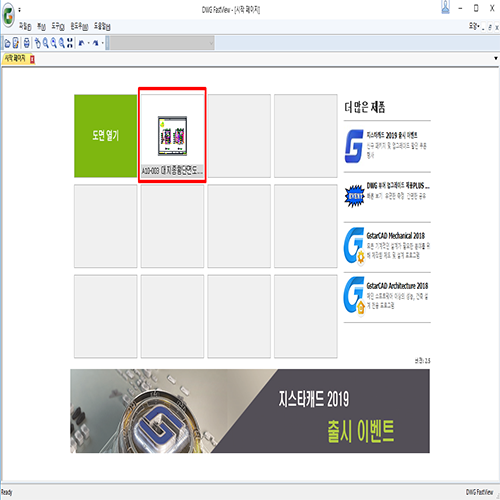This screenshot has height=500, width=500.
Task: Open the GstarCAD Mechanical 2018 link
Action: 396,236
